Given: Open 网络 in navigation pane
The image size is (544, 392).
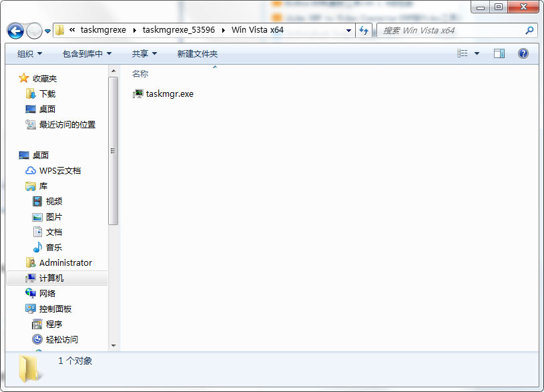Looking at the screenshot, I should click(x=47, y=294).
